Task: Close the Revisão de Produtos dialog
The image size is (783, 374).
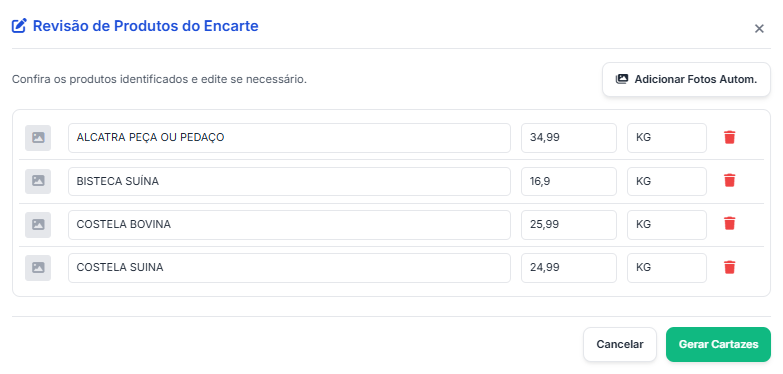Action: 759,28
